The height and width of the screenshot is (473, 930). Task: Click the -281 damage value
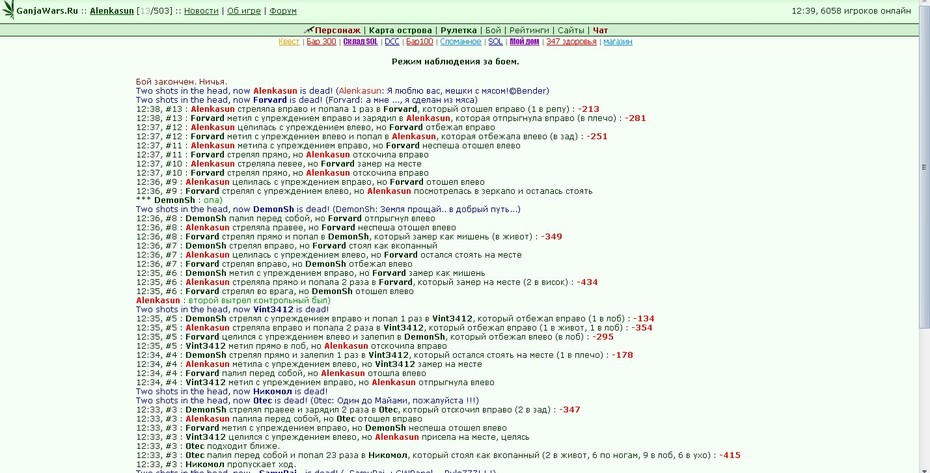(x=635, y=118)
